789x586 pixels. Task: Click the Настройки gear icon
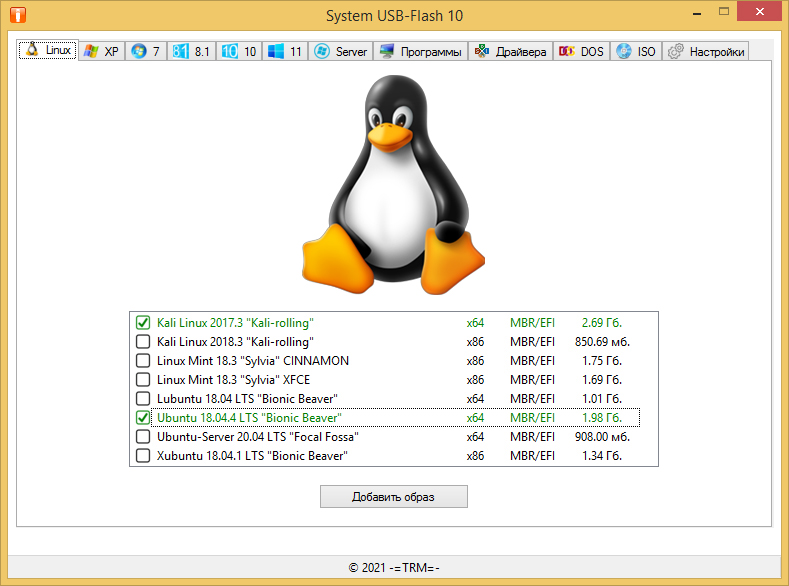point(676,51)
